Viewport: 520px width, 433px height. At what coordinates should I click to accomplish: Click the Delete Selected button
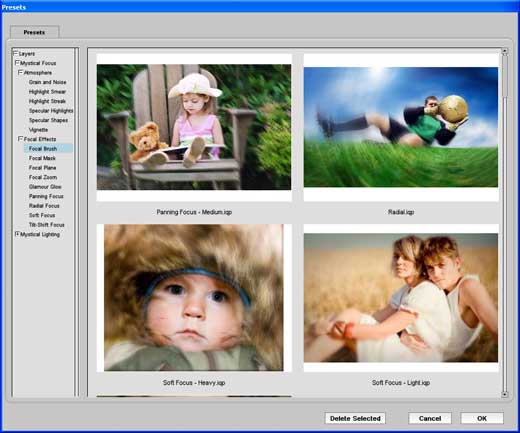(355, 418)
